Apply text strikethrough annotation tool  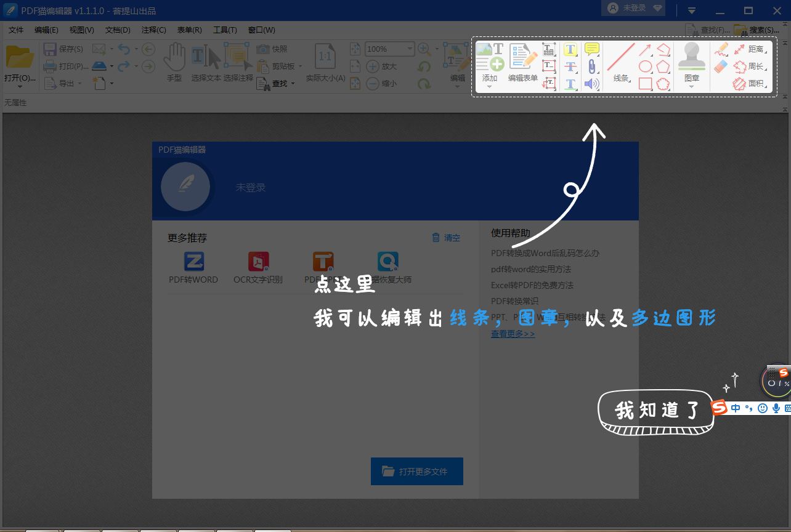[570, 66]
